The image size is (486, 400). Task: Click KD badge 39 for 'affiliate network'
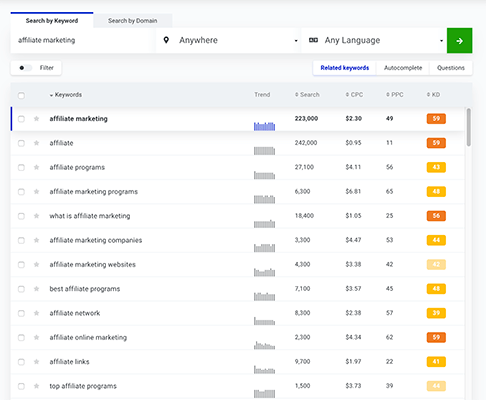click(436, 313)
